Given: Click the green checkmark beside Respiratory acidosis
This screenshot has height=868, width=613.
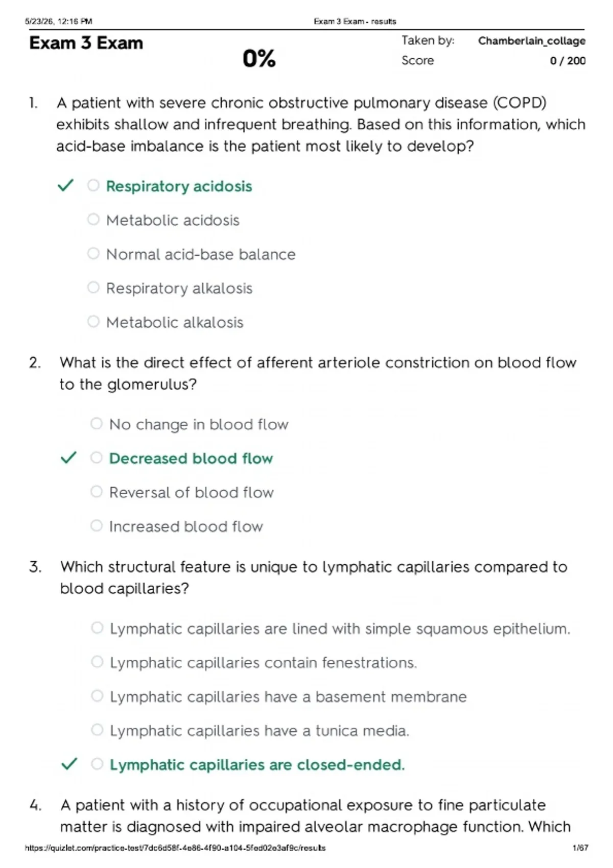Looking at the screenshot, I should (65, 185).
